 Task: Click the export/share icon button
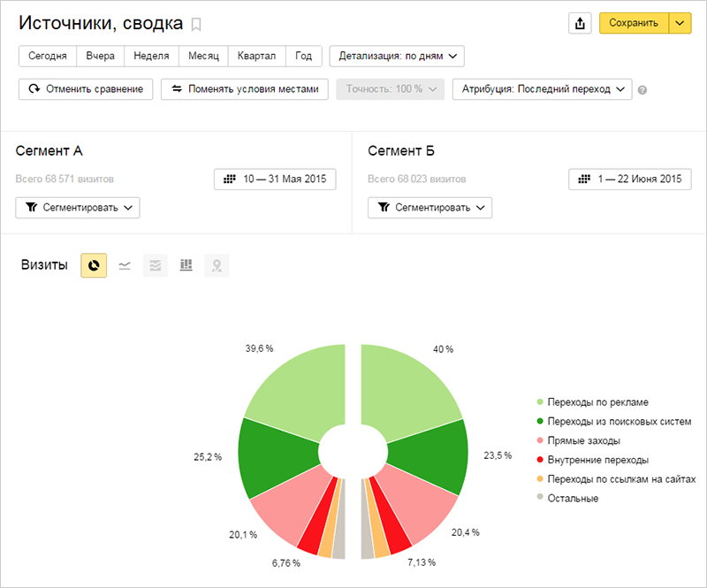580,23
